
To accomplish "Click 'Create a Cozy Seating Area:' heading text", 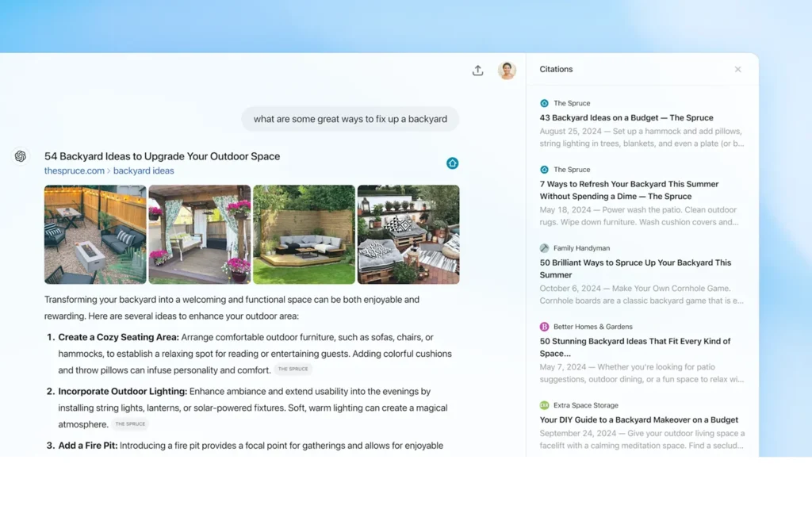I will pyautogui.click(x=119, y=337).
